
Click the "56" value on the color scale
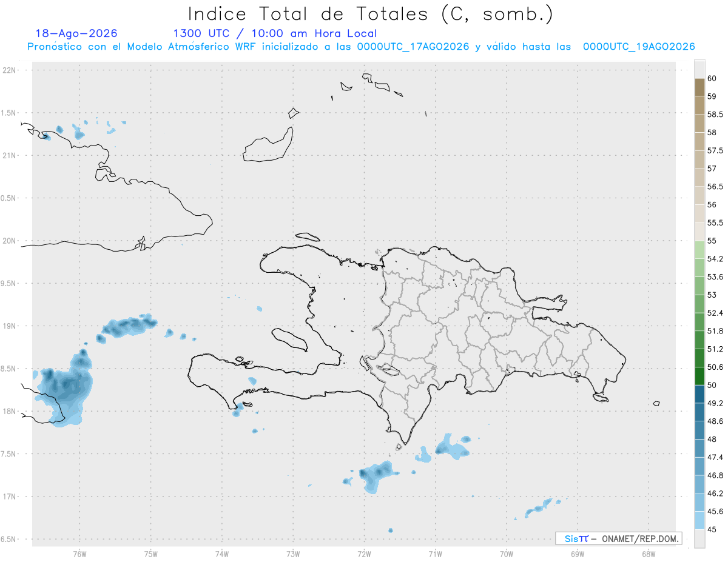tap(712, 205)
